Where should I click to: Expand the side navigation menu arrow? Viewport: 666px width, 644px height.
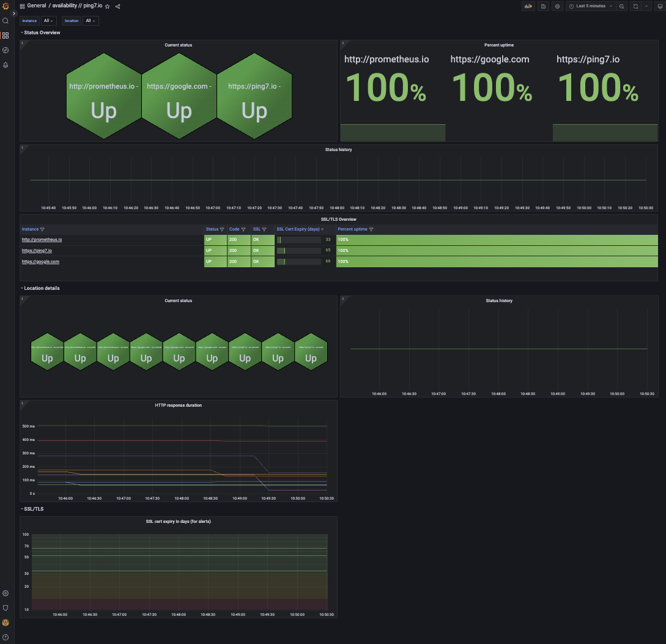pyautogui.click(x=13, y=13)
